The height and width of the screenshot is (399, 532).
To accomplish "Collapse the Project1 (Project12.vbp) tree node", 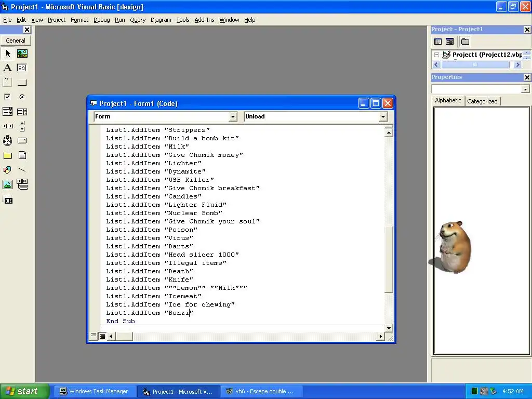I will [436, 55].
